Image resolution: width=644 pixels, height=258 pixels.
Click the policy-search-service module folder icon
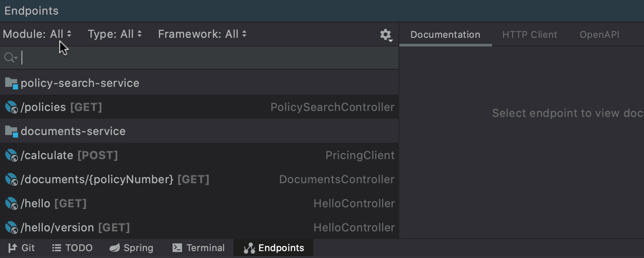tap(11, 83)
